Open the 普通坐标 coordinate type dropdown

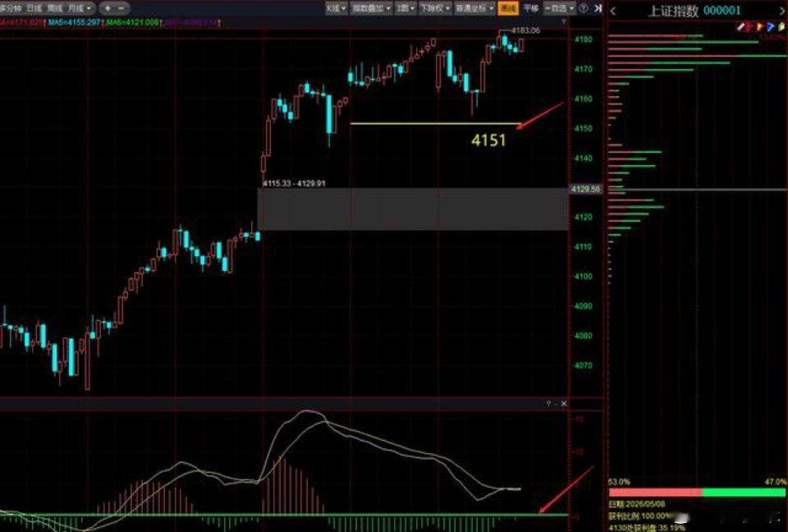pos(474,8)
